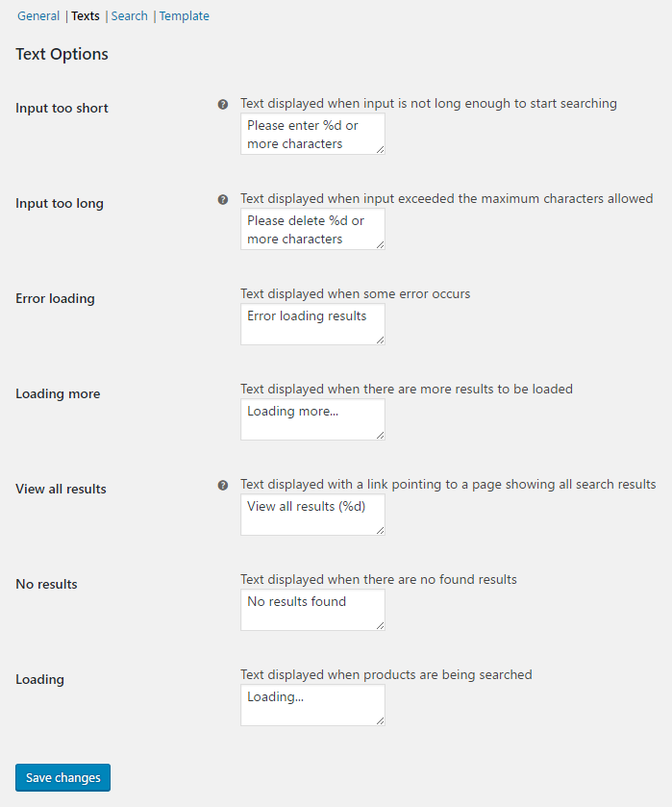Focus the Input too short text field

point(312,134)
